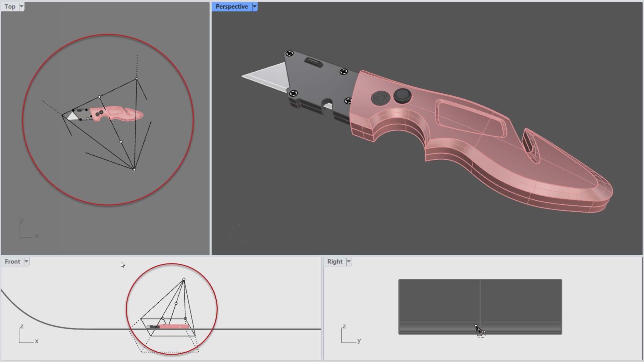Click the screw nearest the blade bottom

coord(293,93)
